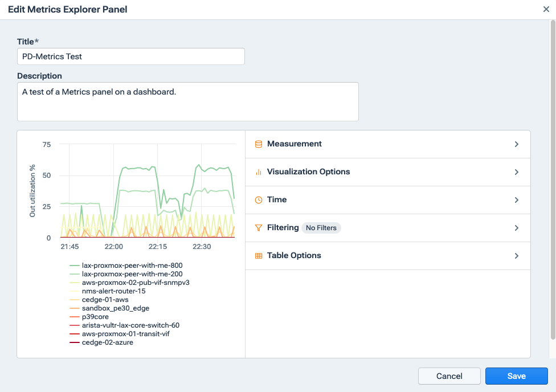Click the database icon beside Measurement
The height and width of the screenshot is (392, 556).
tap(257, 144)
